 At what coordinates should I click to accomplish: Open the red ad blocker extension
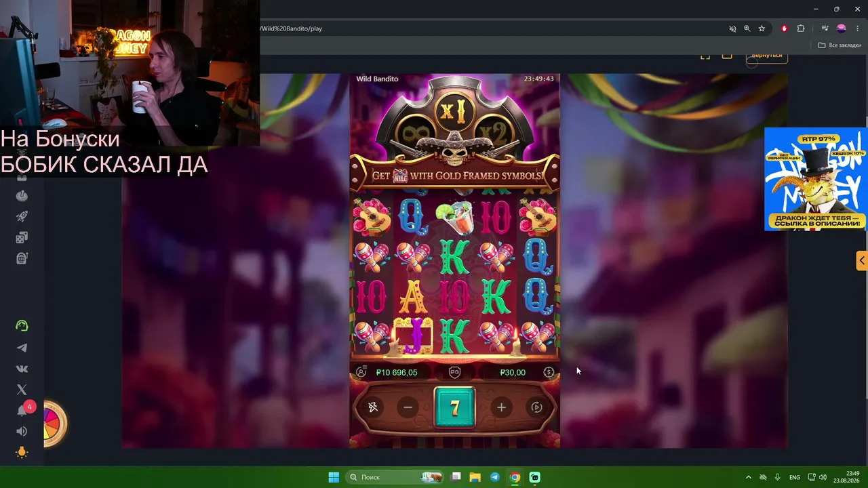tap(785, 28)
